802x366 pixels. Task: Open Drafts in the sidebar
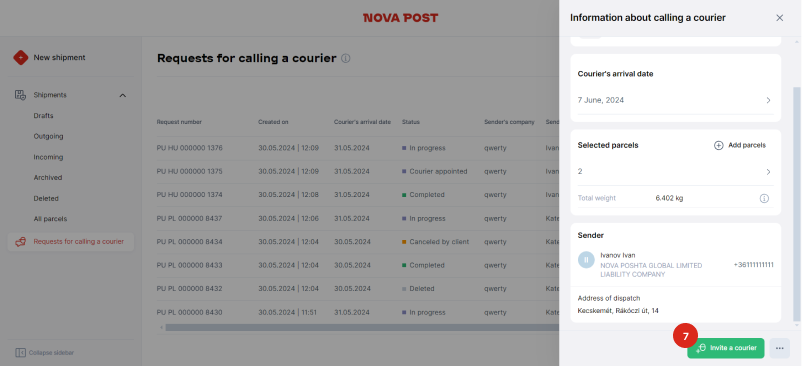[x=43, y=116]
